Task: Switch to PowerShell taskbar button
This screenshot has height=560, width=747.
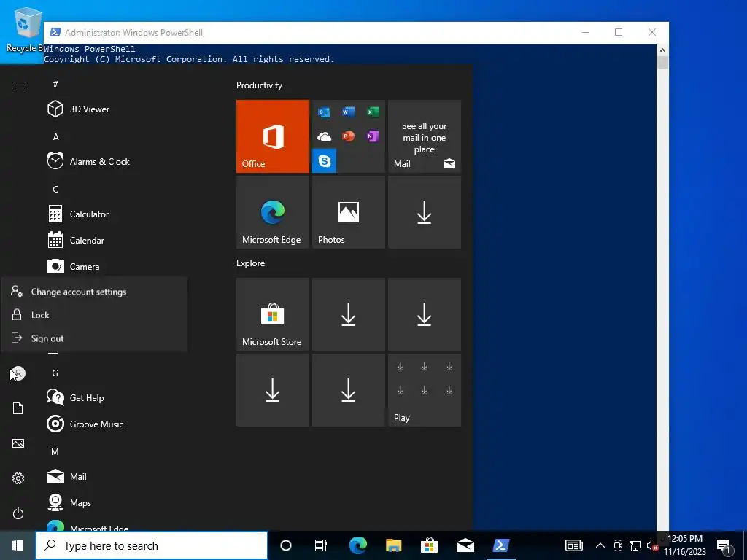Action: 500,545
